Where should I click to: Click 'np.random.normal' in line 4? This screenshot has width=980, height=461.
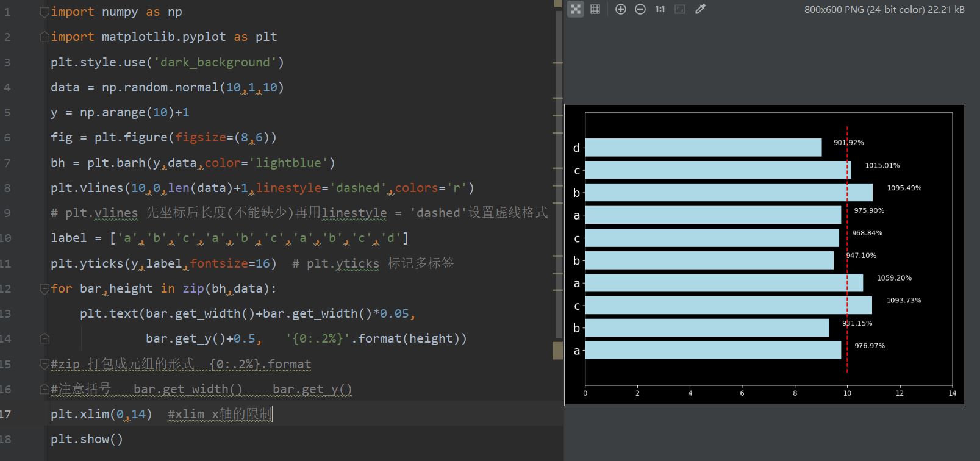pos(160,87)
